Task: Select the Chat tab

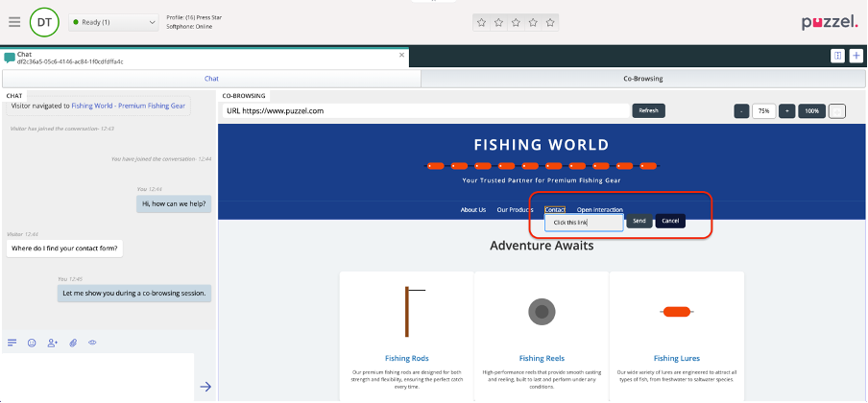Action: pyautogui.click(x=212, y=79)
